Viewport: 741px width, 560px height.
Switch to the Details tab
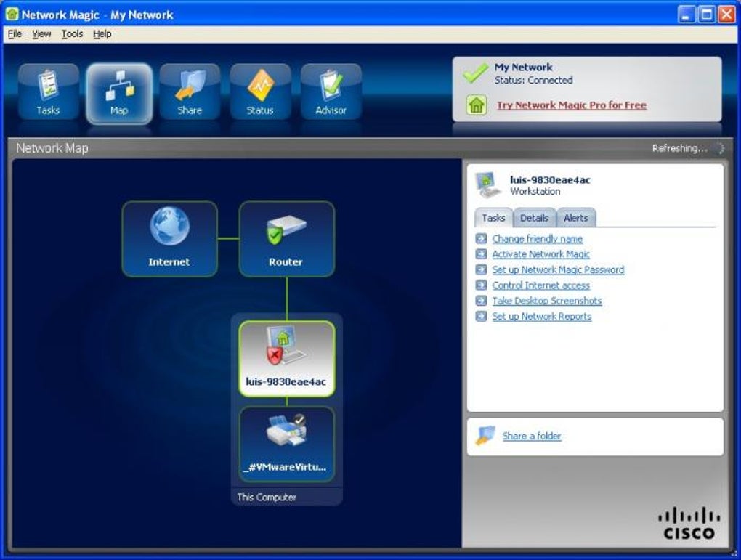tap(535, 218)
